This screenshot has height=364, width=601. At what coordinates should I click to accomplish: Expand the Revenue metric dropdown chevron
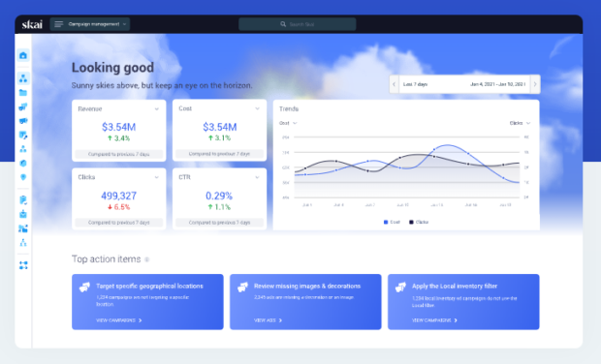pos(156,109)
